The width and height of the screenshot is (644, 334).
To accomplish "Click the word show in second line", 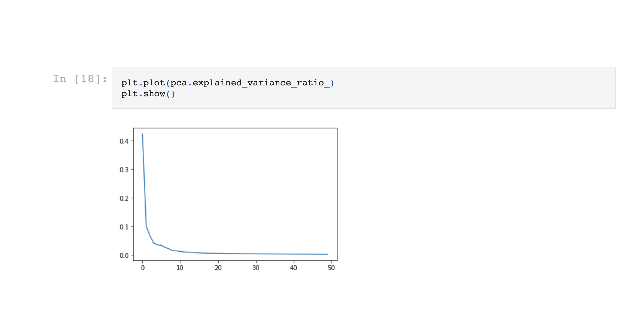I will click(x=154, y=94).
